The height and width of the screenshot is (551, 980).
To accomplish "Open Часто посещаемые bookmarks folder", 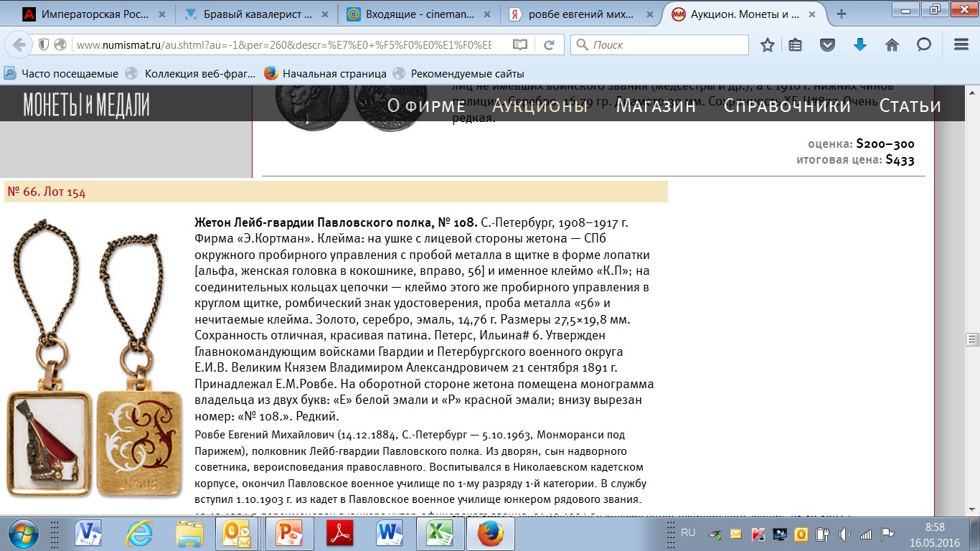I will 61,73.
